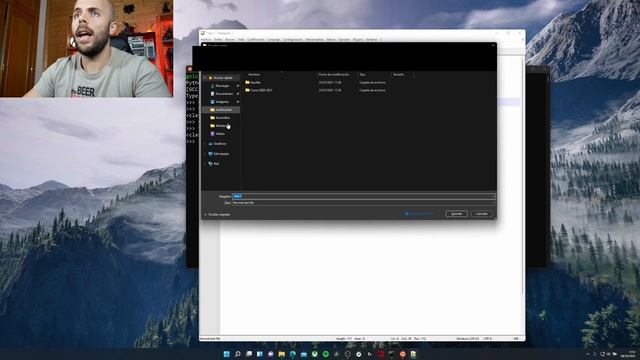Open Lenguaje menu in Notepad++
Viewport: 640px width, 360px height.
(x=274, y=40)
